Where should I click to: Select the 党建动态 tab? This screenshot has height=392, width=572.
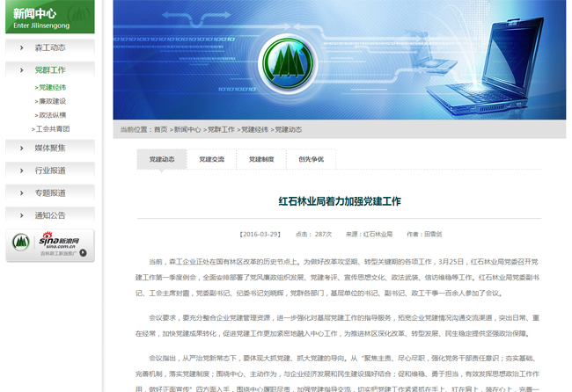(161, 159)
